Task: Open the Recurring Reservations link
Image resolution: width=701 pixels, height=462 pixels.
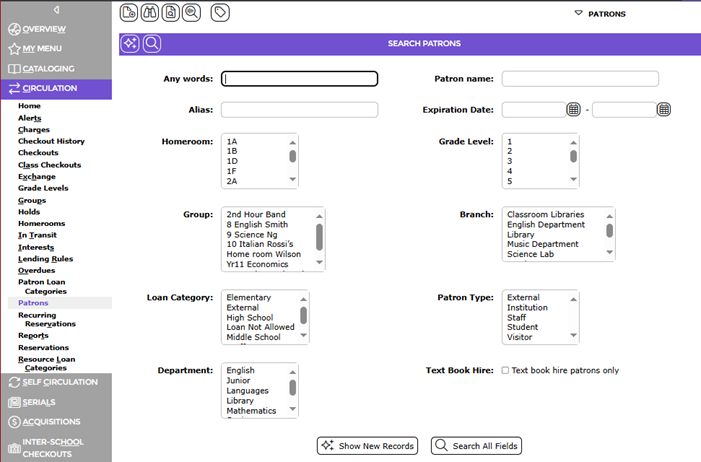Action: click(47, 319)
